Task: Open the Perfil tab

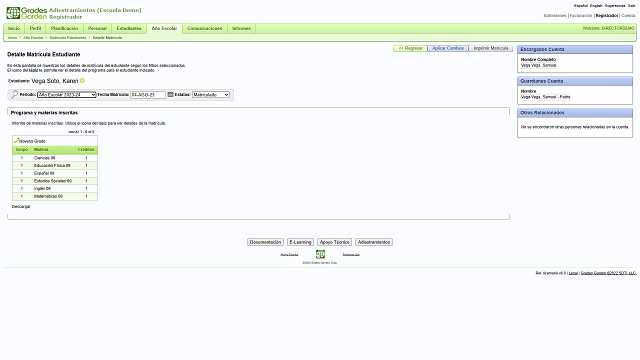Action: [36, 28]
